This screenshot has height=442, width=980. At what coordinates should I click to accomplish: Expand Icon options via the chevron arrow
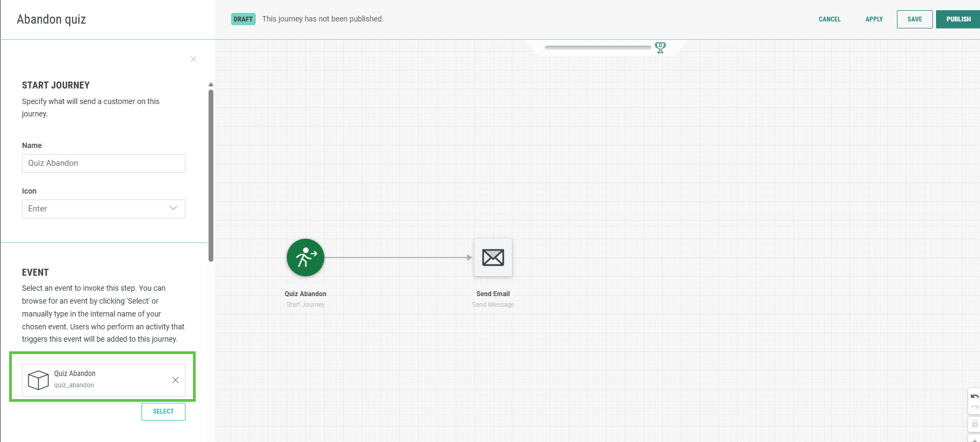point(173,208)
